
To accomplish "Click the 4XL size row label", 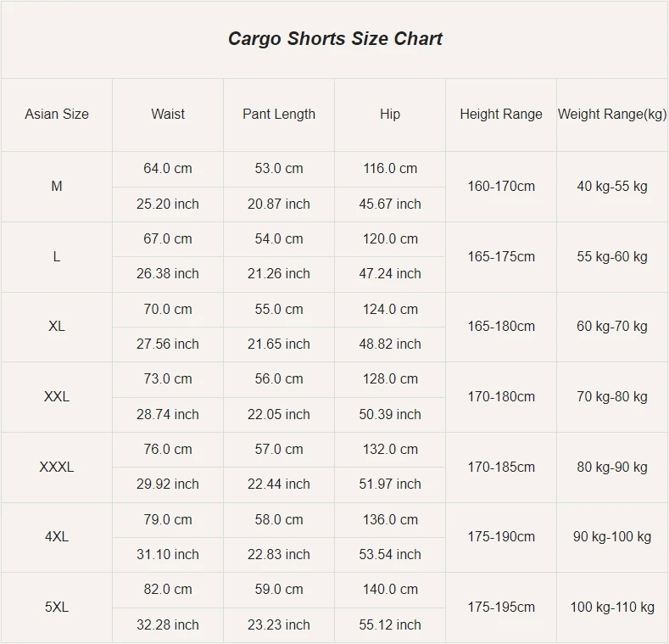I will [x=57, y=536].
